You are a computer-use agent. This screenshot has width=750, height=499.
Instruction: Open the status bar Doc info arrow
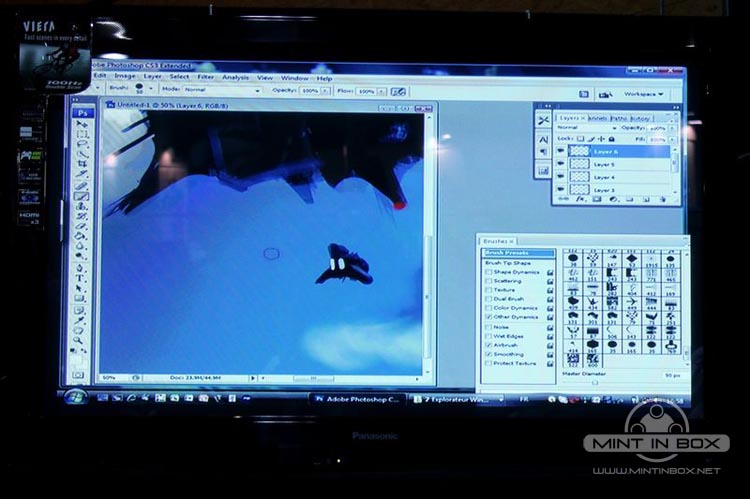click(253, 378)
